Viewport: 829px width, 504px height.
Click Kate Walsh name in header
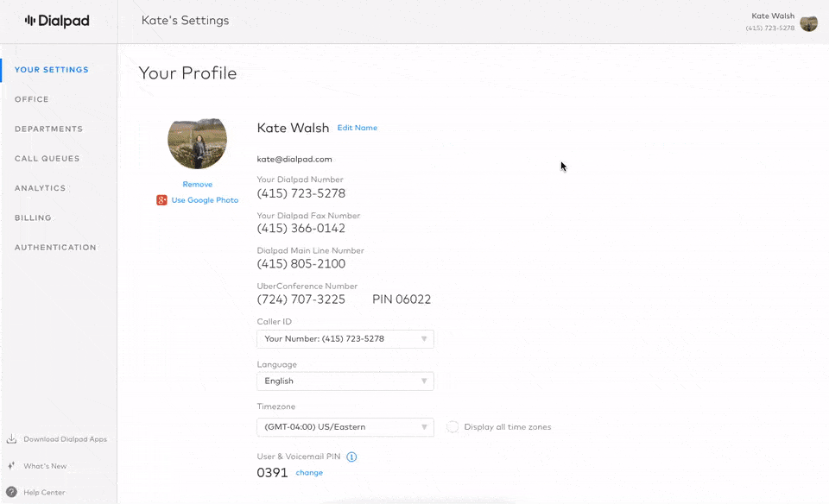[x=773, y=16]
